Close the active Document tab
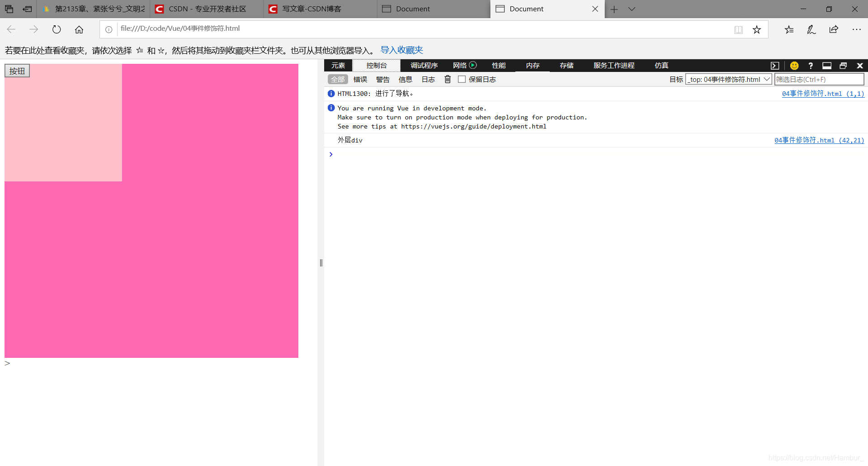Viewport: 868px width, 466px height. 595,9
